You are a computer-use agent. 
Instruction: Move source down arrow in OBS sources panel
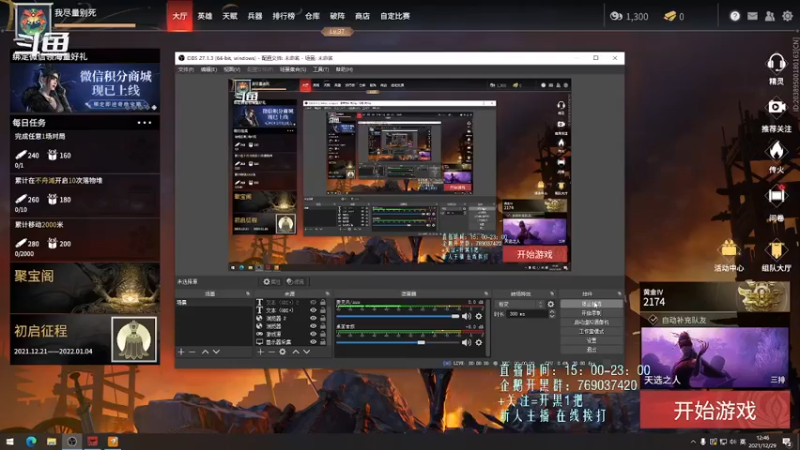click(307, 352)
